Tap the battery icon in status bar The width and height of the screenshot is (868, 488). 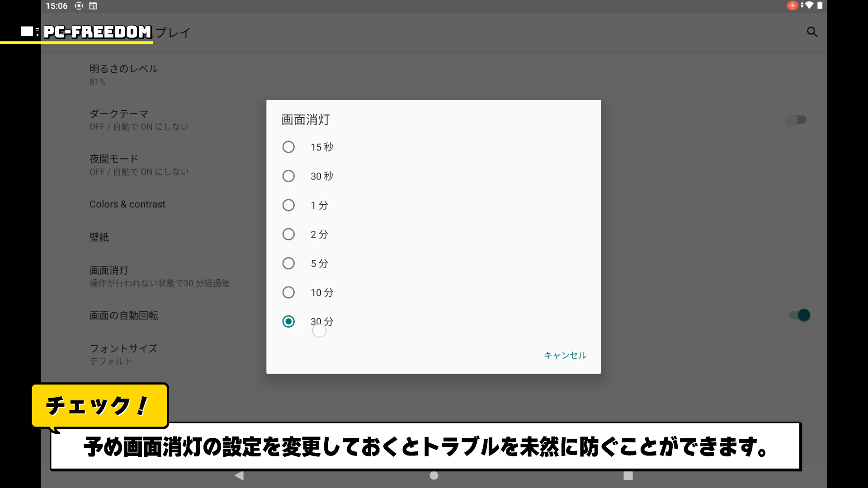[820, 5]
